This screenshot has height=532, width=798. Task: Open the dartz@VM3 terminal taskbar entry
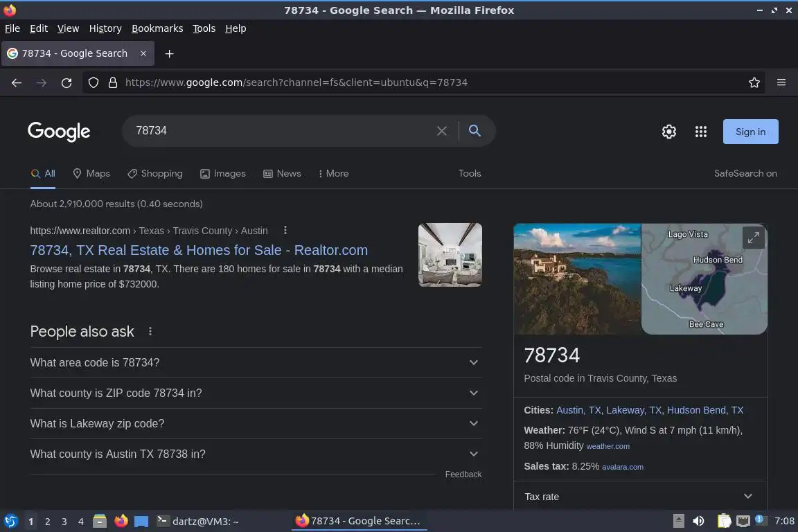tap(198, 522)
